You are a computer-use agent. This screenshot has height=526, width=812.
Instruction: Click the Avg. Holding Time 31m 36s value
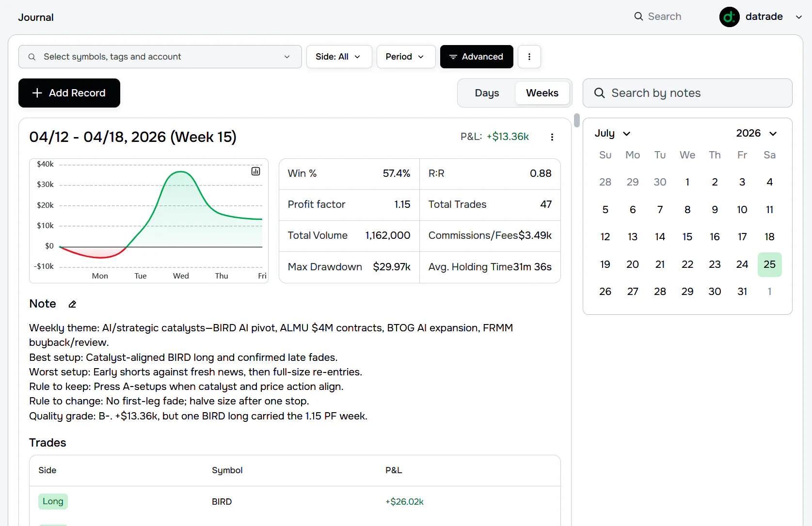[x=532, y=267]
